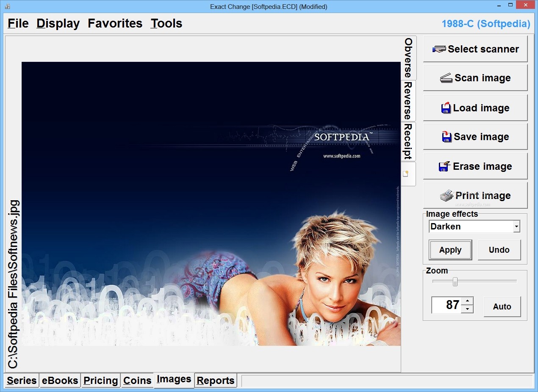Click the Scan image button label
The height and width of the screenshot is (392, 538).
coord(483,78)
